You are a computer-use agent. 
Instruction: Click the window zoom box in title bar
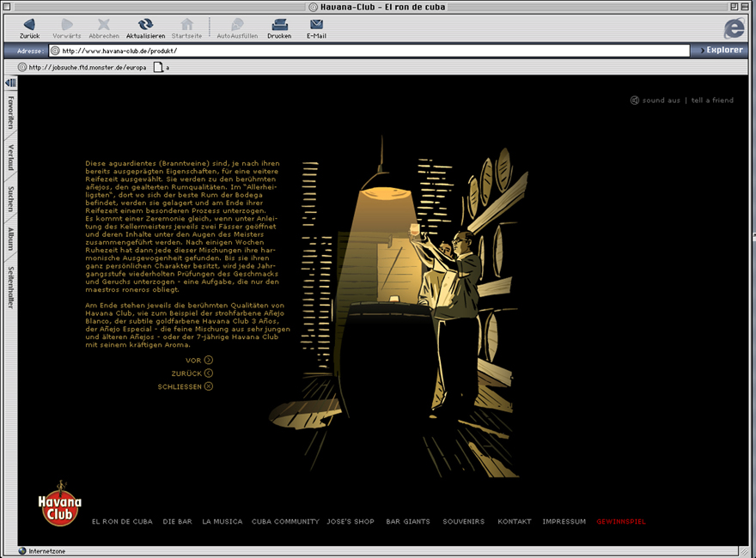click(734, 7)
